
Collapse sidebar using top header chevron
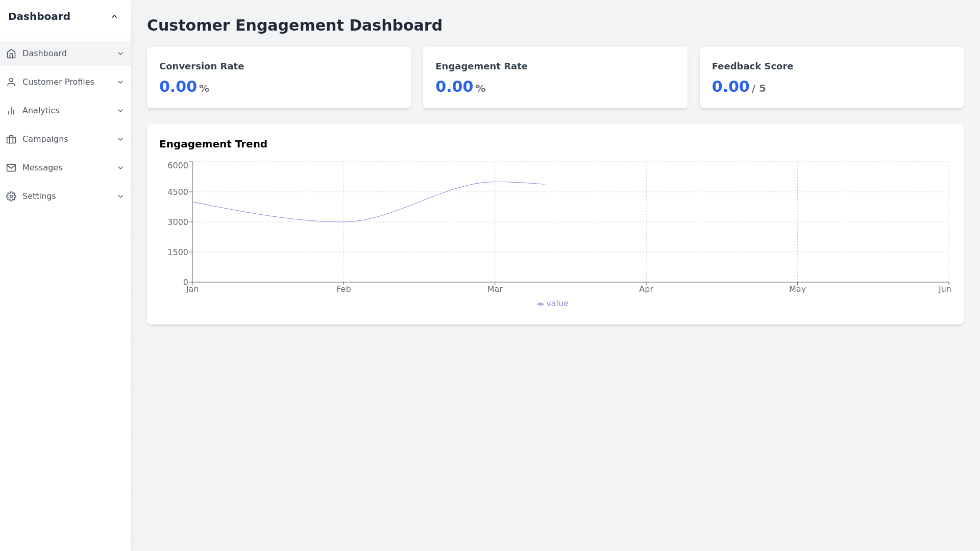point(114,16)
